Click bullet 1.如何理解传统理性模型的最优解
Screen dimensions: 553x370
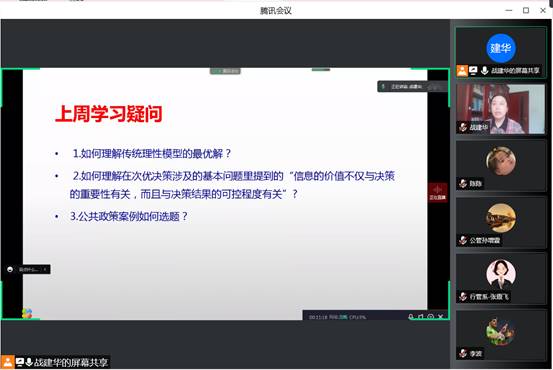click(x=152, y=154)
